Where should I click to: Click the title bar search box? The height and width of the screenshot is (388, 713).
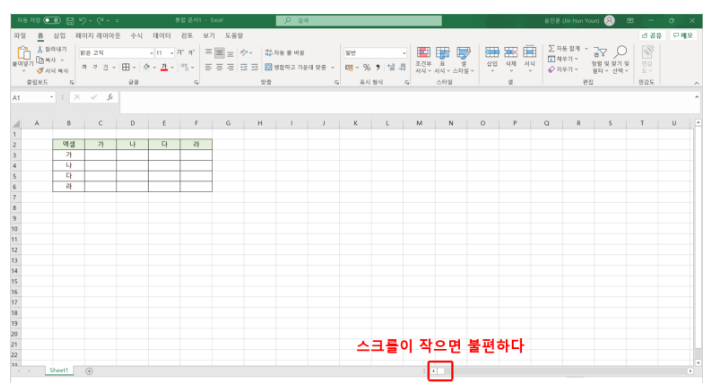click(x=359, y=20)
